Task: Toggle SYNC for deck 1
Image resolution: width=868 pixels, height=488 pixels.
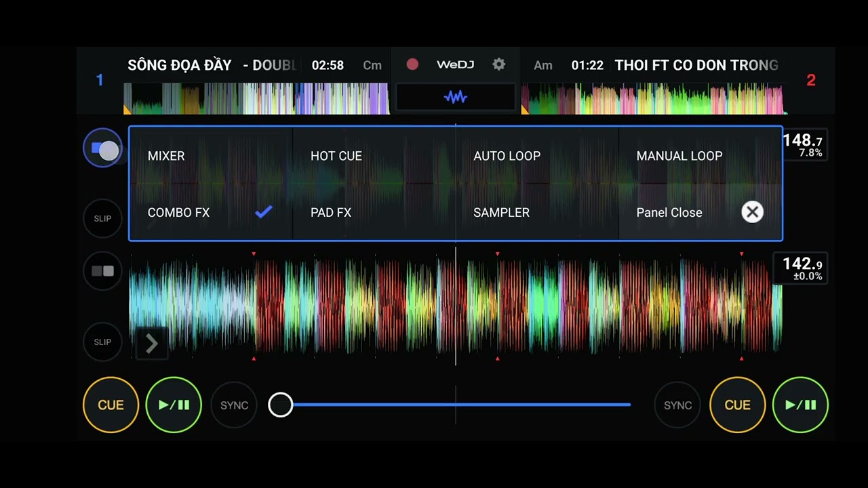Action: pyautogui.click(x=234, y=405)
